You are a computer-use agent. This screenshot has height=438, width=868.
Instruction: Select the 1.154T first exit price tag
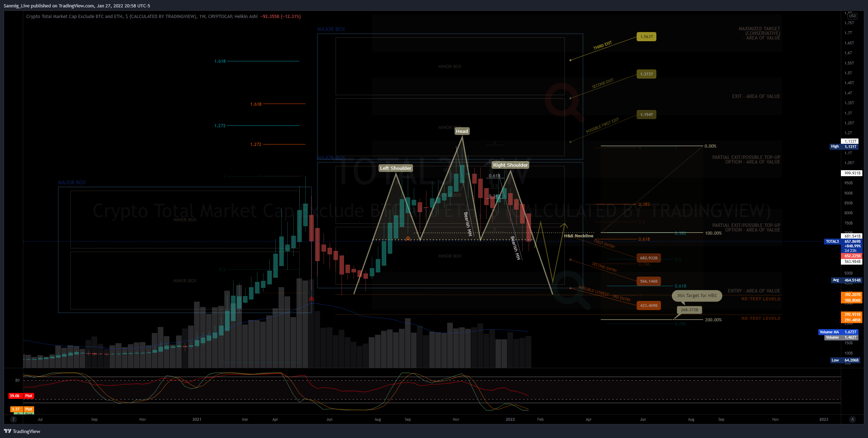(647, 115)
